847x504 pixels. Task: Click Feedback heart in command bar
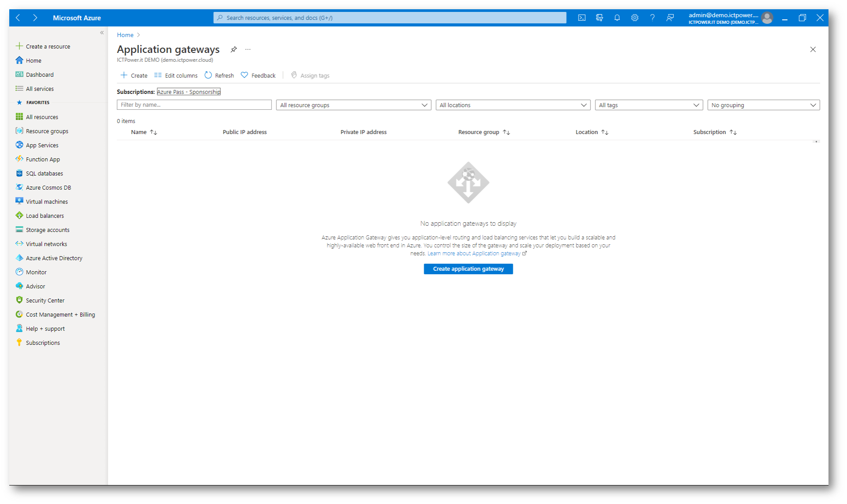pos(258,75)
